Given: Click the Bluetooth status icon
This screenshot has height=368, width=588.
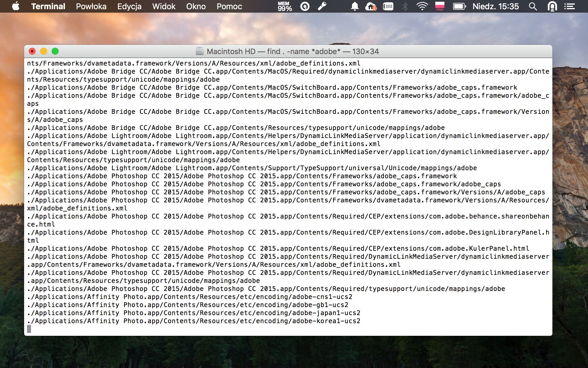Looking at the screenshot, I should [405, 6].
